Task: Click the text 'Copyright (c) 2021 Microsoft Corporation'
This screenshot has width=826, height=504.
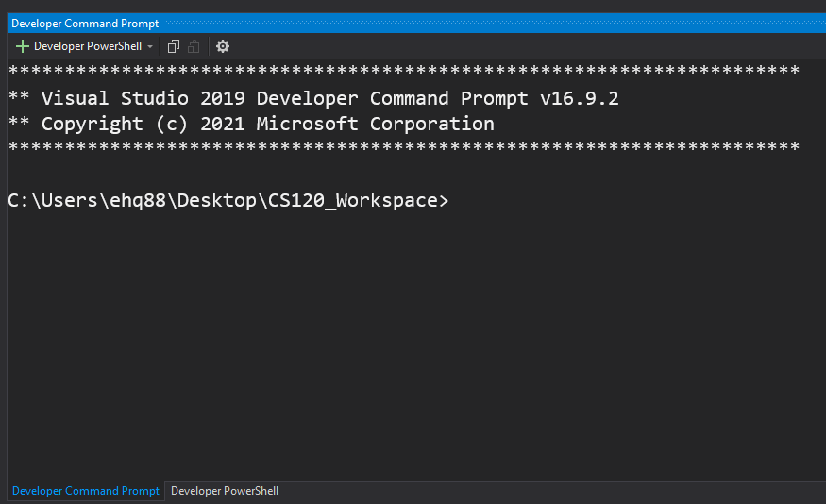Action: coord(267,125)
